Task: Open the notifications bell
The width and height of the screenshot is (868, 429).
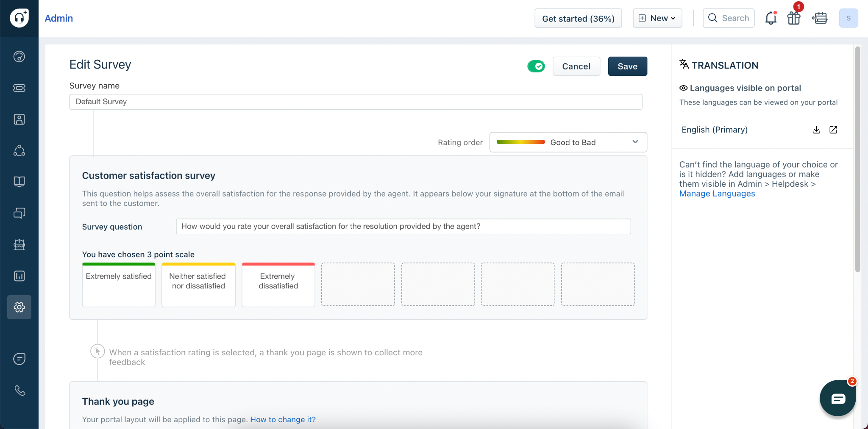Action: [771, 18]
